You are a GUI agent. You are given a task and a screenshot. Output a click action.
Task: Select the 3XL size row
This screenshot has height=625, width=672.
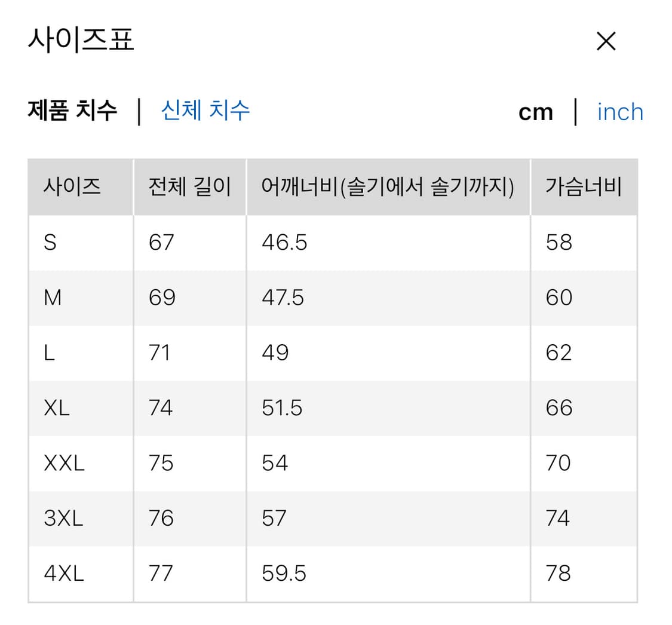63,518
